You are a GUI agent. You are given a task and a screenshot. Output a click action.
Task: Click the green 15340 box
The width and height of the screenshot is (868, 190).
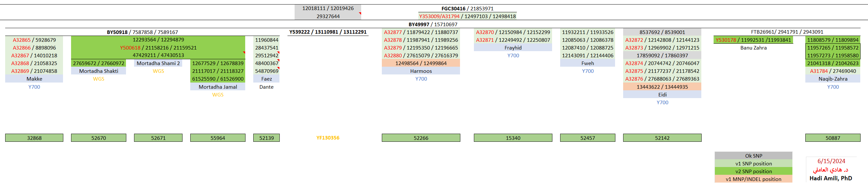tap(513, 138)
